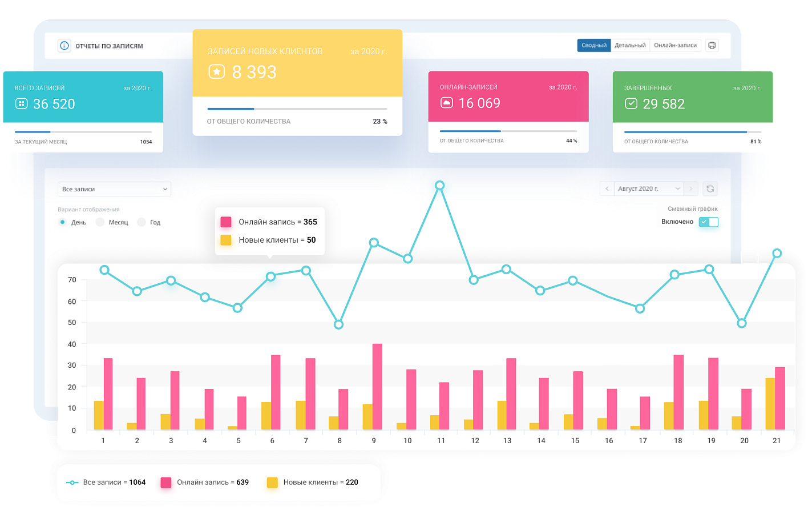812x514 pixels.
Task: Go to previous month with left arrow
Action: pyautogui.click(x=607, y=188)
